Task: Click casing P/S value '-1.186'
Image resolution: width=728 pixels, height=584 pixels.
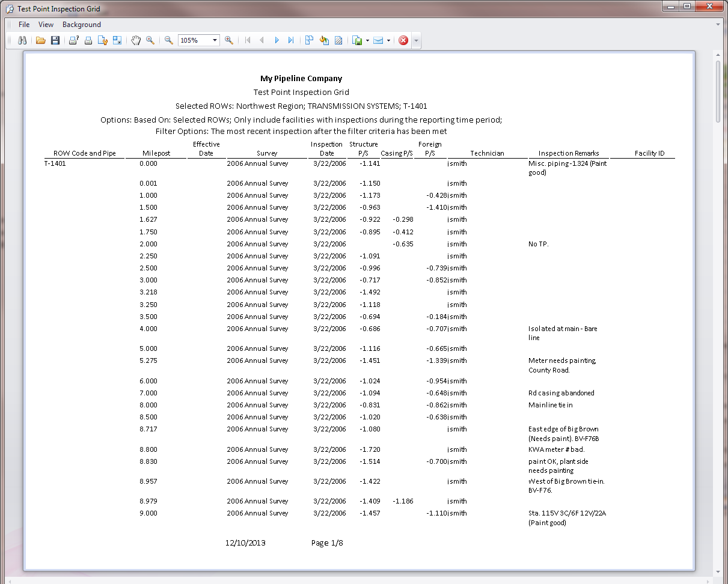Action: (403, 501)
